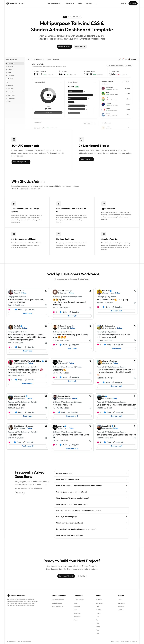This screenshot has width=144, height=644.
Task: Click the Shadcnadmin.com logo in the header
Action: tap(15, 3)
